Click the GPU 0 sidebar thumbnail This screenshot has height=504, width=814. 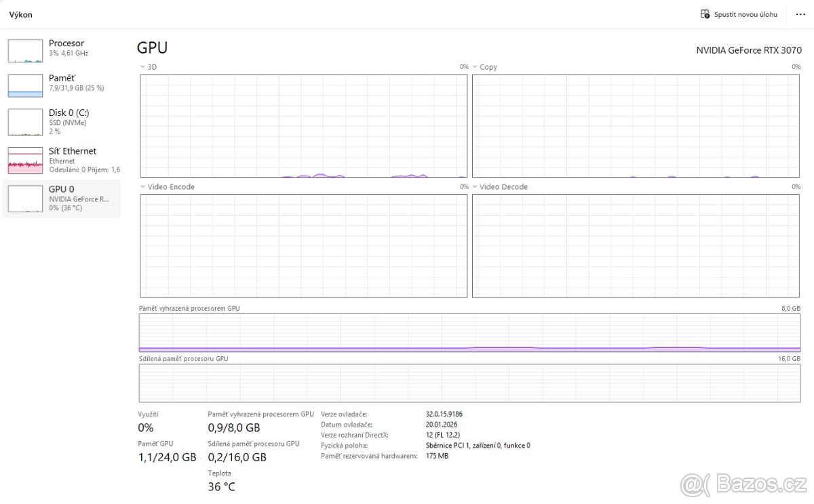24,198
